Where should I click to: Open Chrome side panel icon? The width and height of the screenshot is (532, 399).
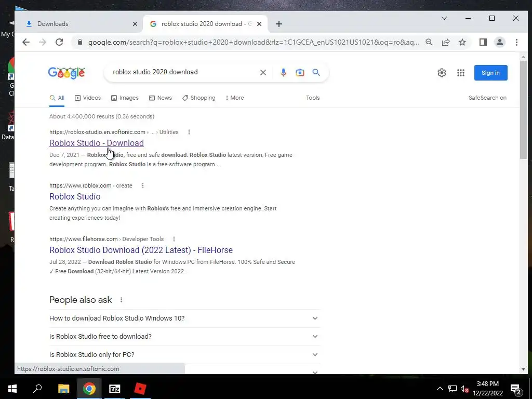pos(483,42)
